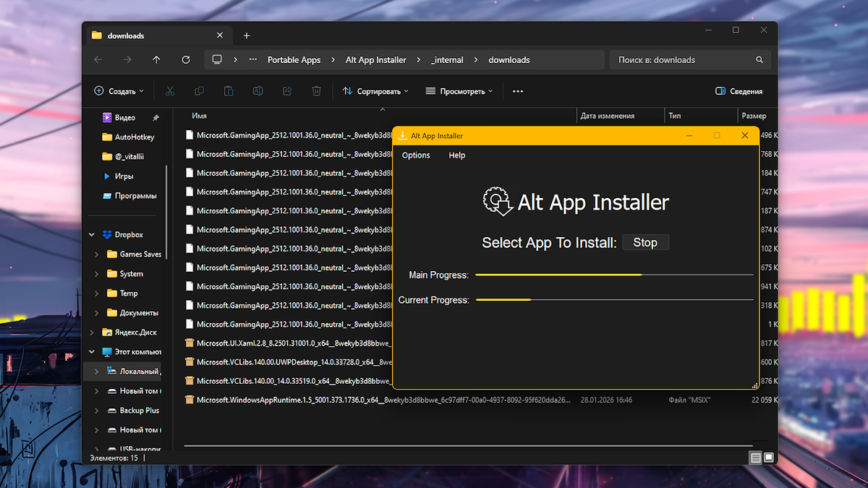Click the Paste clipboard icon
Image resolution: width=868 pixels, height=488 pixels.
click(229, 91)
